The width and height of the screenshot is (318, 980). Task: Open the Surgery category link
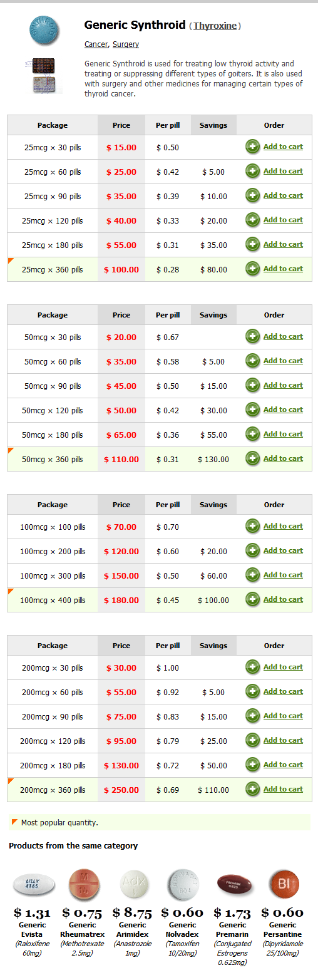(x=126, y=44)
